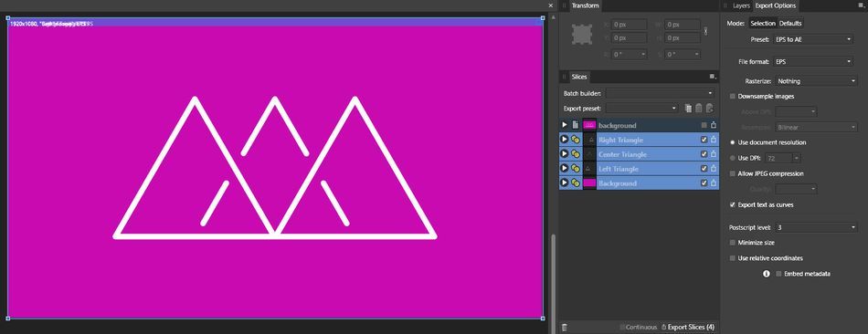
Task: Set export Mode to Defaults
Action: point(790,23)
